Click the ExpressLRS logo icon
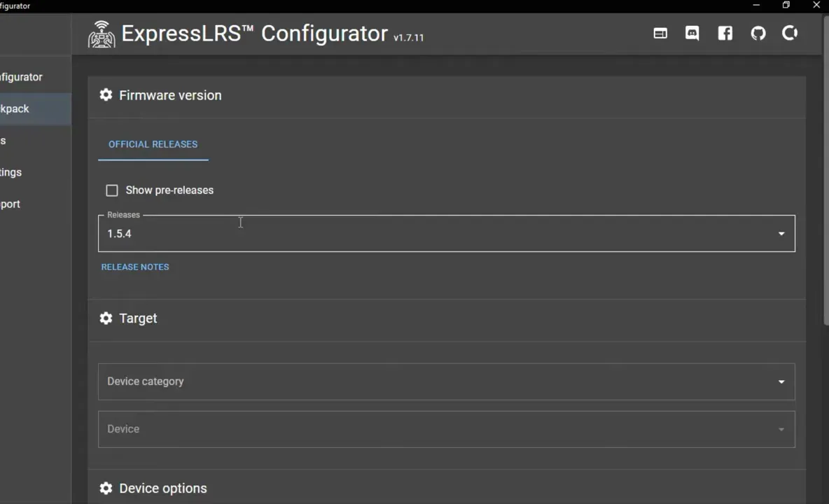 click(102, 33)
